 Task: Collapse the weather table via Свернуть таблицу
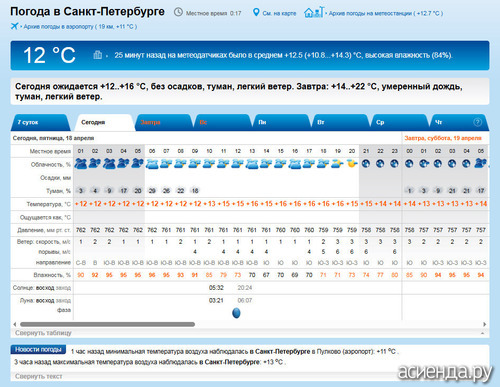coord(43,333)
